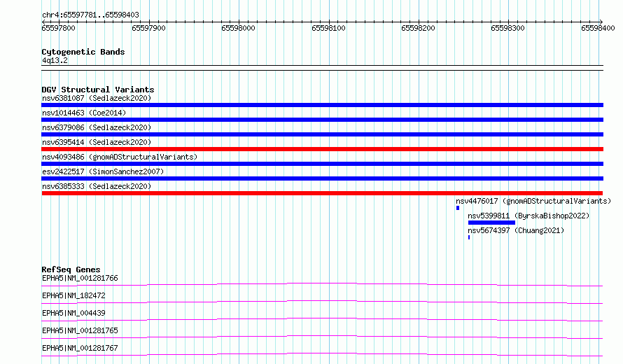Click the nsv6381087 (Sedlazeck2020) variant label

(97, 98)
